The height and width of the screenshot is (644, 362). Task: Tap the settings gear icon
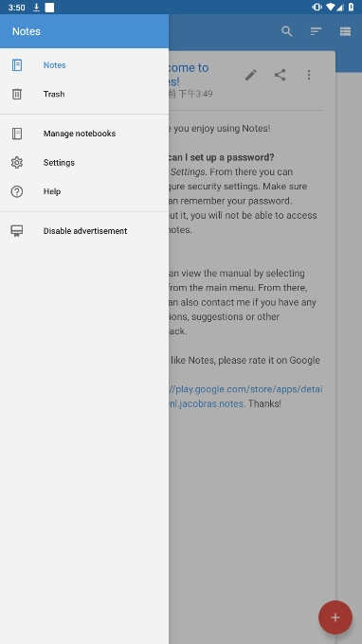(17, 163)
